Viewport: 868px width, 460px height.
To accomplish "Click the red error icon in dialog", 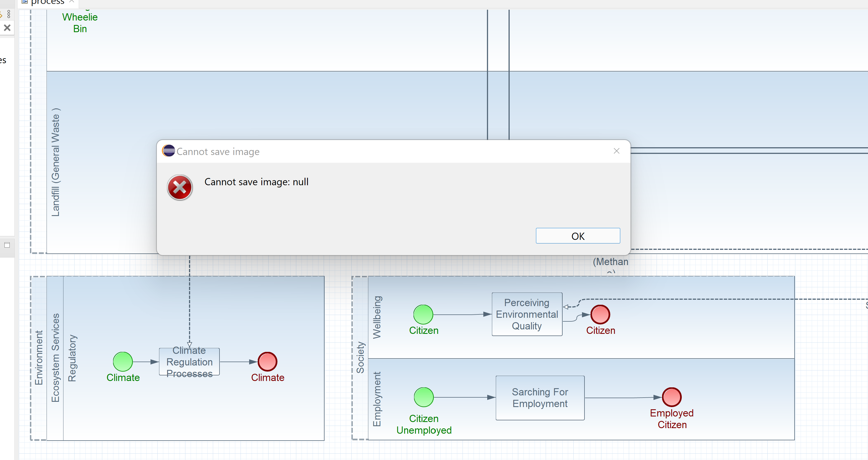I will point(180,187).
